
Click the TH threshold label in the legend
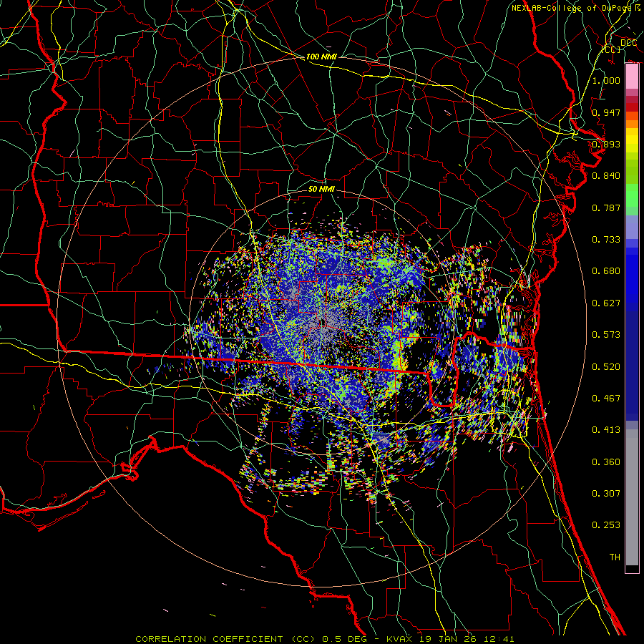(x=615, y=557)
